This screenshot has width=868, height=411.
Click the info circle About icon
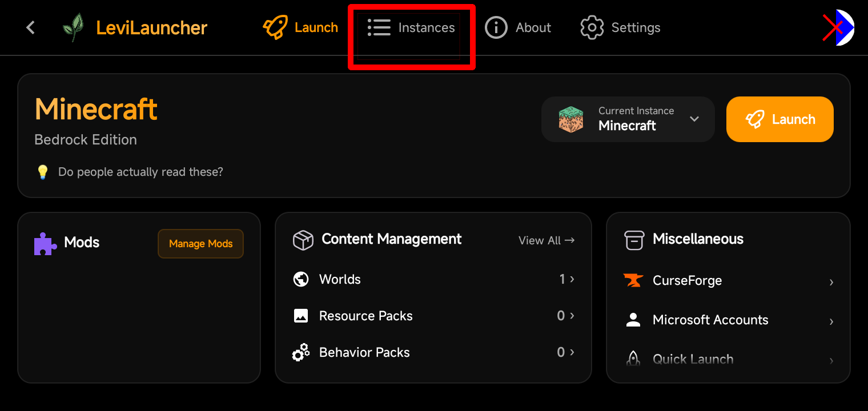pyautogui.click(x=496, y=27)
